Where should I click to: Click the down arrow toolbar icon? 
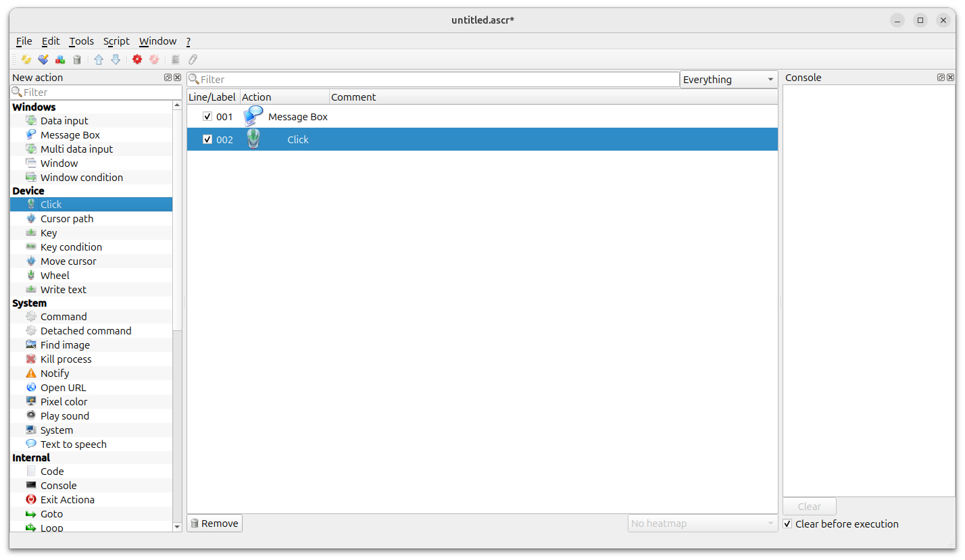pyautogui.click(x=116, y=59)
